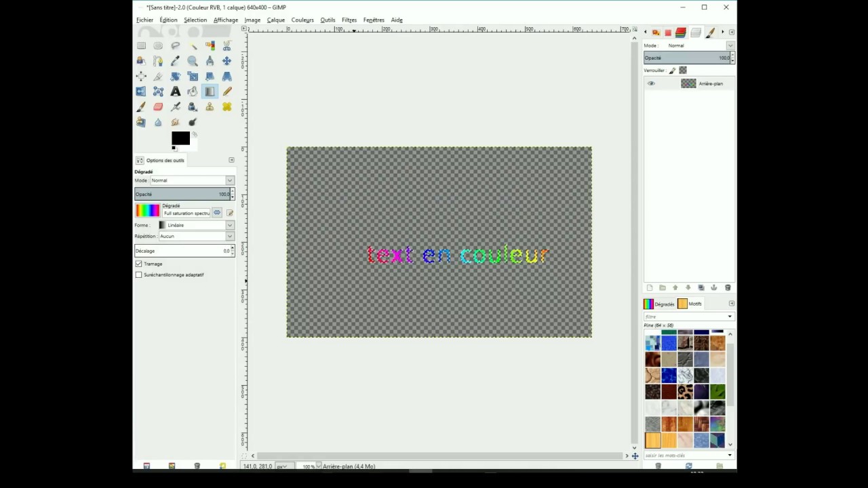
Task: Select the Rotate tool
Action: pyautogui.click(x=176, y=77)
